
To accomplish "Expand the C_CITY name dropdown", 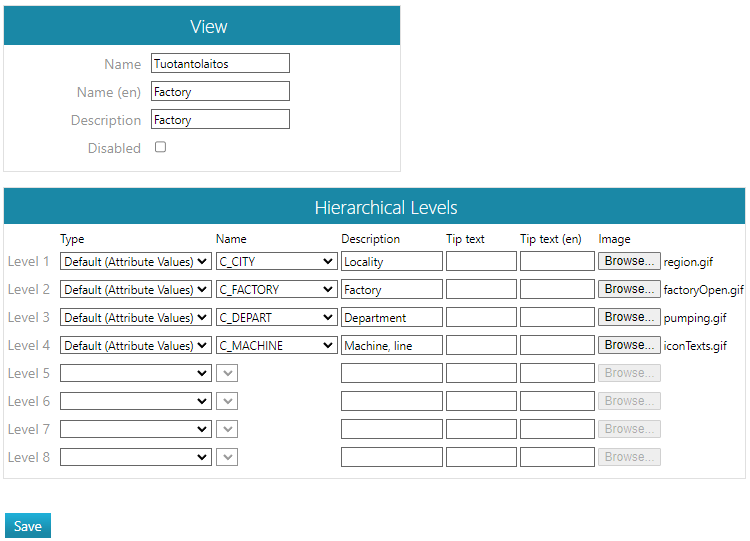I will tap(276, 261).
